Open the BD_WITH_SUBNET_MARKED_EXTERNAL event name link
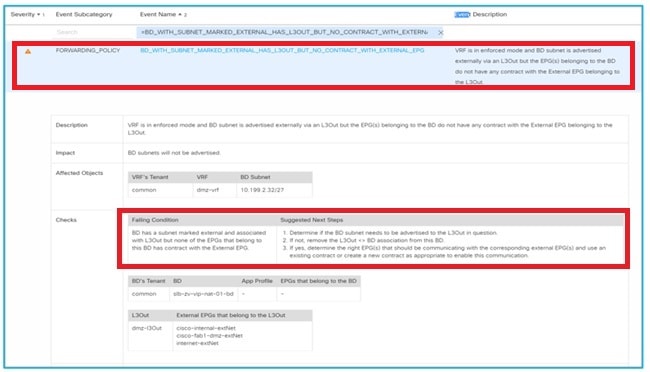 pyautogui.click(x=282, y=50)
